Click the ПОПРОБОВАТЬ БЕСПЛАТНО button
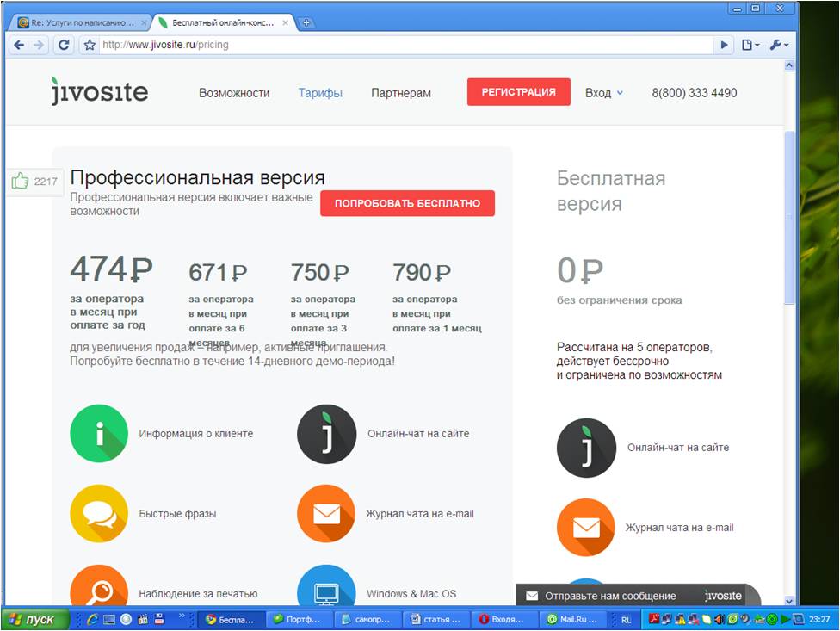Image resolution: width=840 pixels, height=631 pixels. [x=407, y=203]
